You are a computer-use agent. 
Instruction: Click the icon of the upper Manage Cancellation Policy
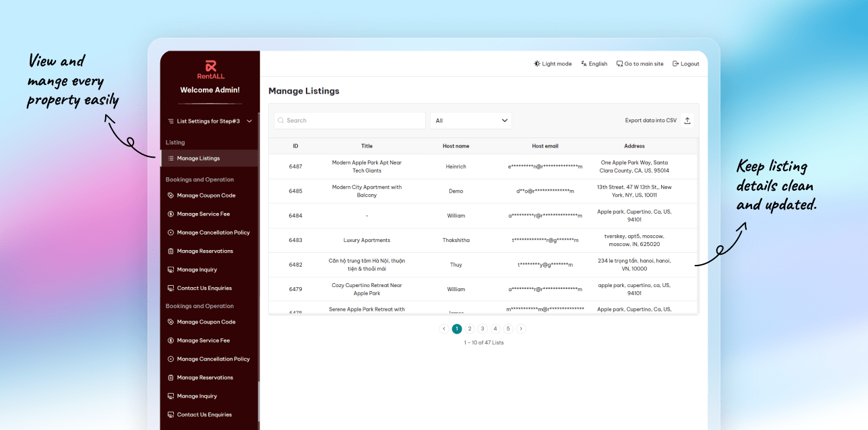coord(170,233)
